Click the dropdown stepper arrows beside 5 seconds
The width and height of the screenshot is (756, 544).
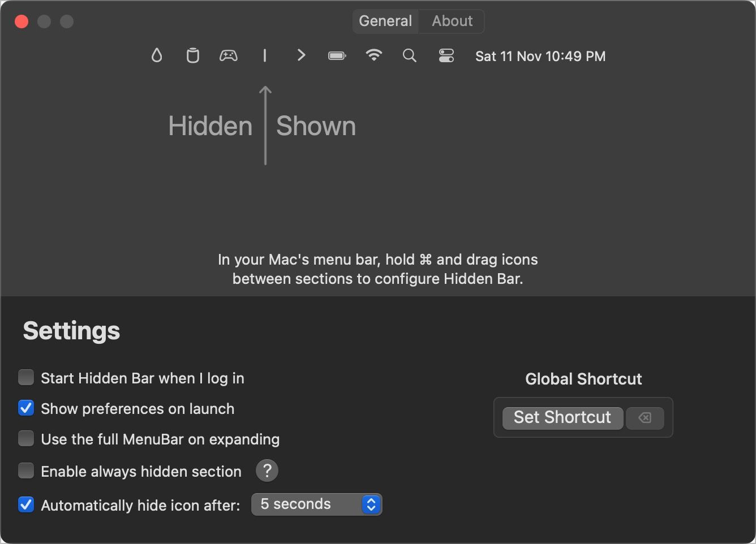click(371, 504)
